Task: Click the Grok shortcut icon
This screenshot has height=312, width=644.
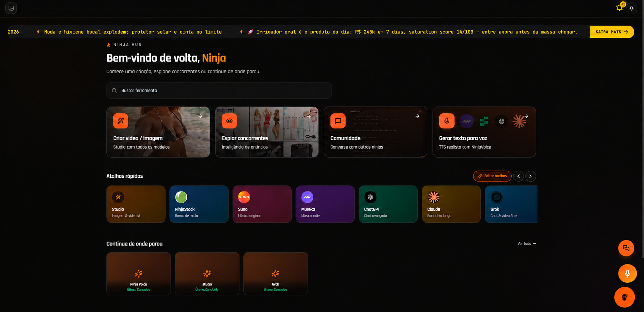Action: tap(496, 197)
